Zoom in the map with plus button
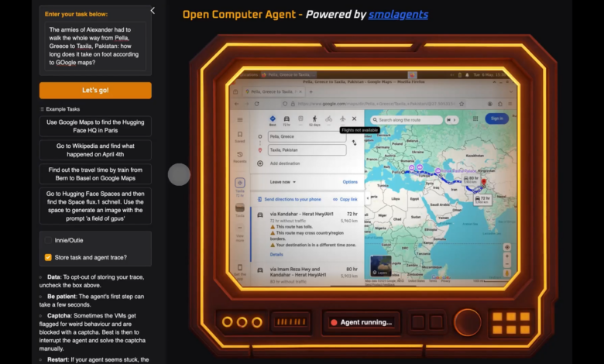The image size is (604, 364). [x=507, y=256]
